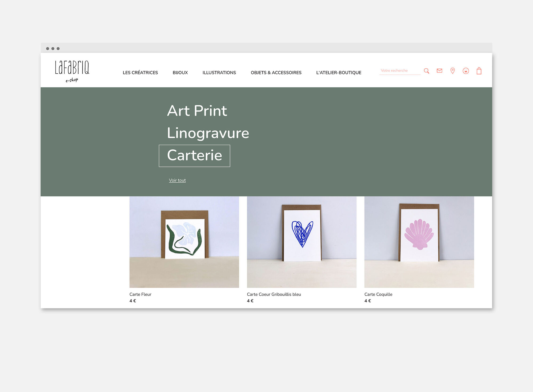Screen dimensions: 533x392
Task: Click the Illustrations nav item
Action: [x=219, y=73]
